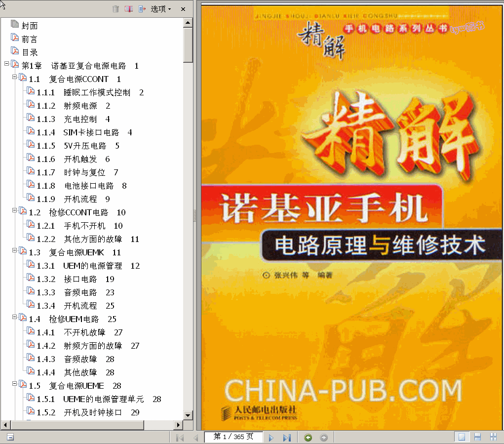Select the new bookmark icon in bookmarks panel

tap(129, 8)
